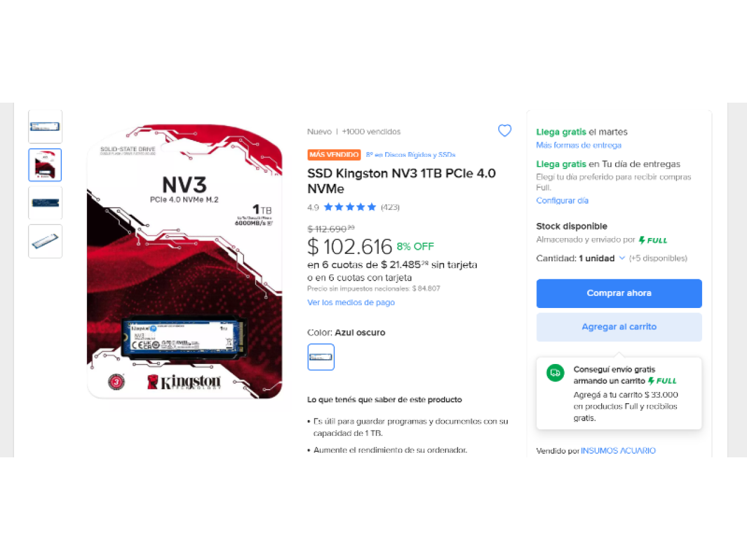Click Configurar día link
The height and width of the screenshot is (560, 747).
point(562,200)
